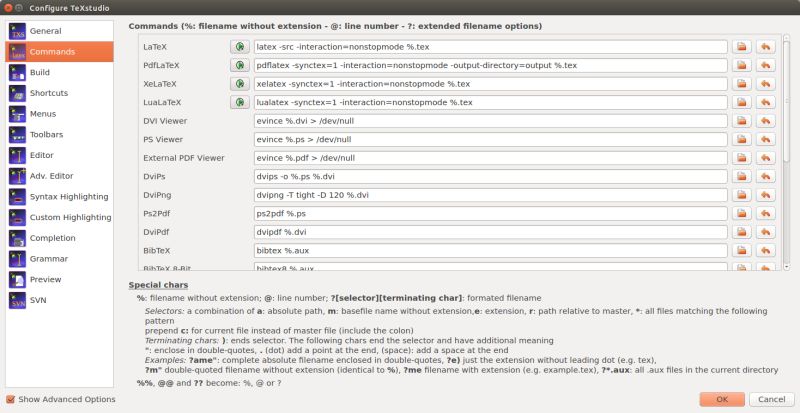The image size is (800, 413).
Task: Open Custom Highlighting settings
Action: click(59, 217)
